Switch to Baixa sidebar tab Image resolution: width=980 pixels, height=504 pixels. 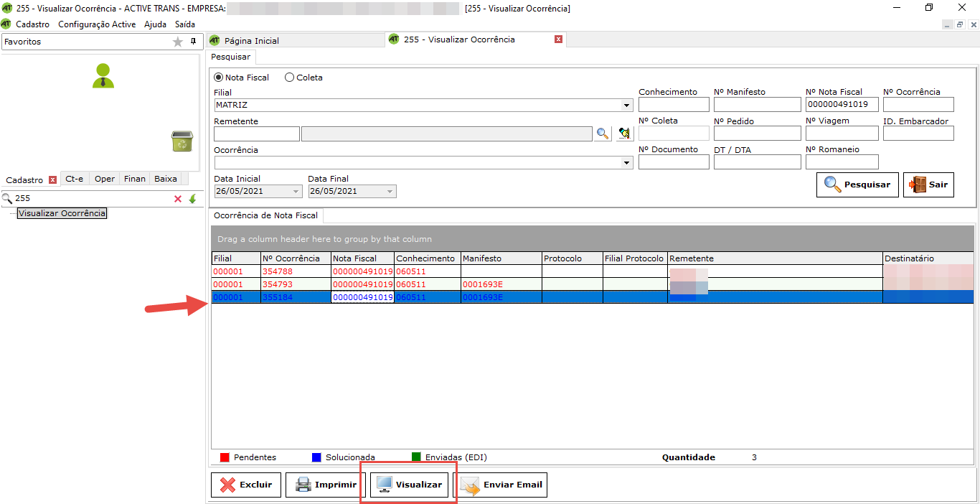click(x=166, y=179)
